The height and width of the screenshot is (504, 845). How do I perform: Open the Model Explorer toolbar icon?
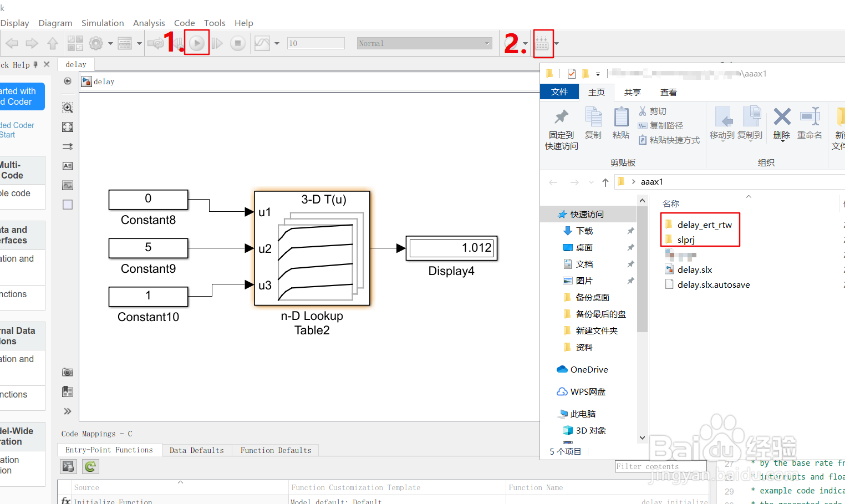[125, 43]
